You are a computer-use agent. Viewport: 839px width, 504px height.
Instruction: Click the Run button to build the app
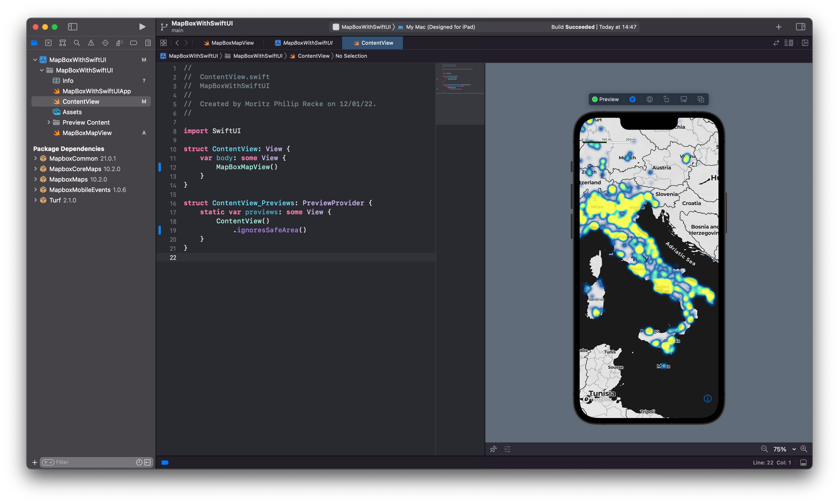click(142, 26)
